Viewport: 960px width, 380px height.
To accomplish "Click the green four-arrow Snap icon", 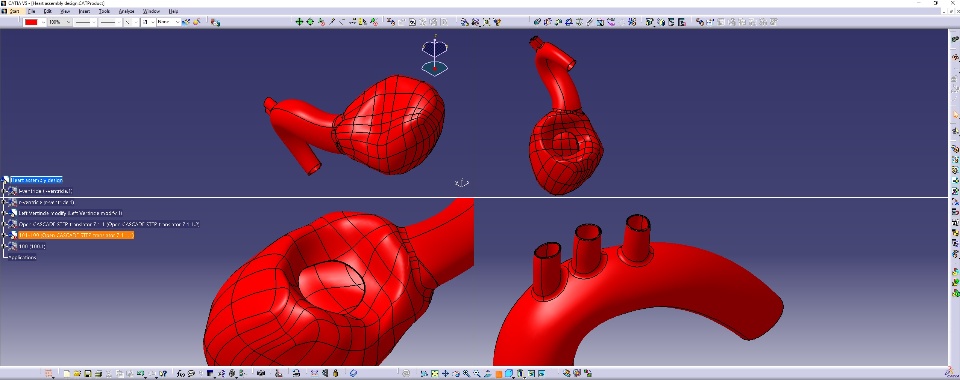I will point(310,22).
